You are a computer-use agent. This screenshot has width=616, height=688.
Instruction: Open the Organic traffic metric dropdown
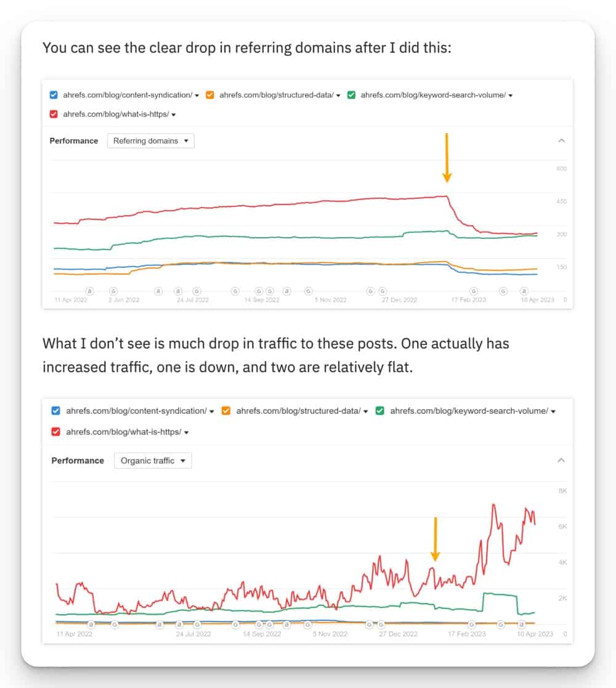pos(153,460)
